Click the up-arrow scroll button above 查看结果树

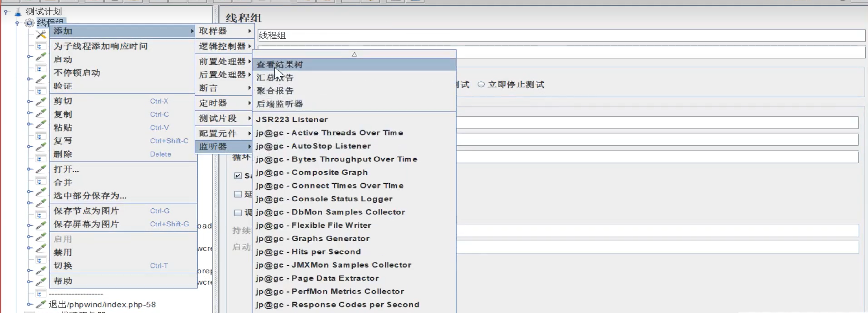(354, 54)
